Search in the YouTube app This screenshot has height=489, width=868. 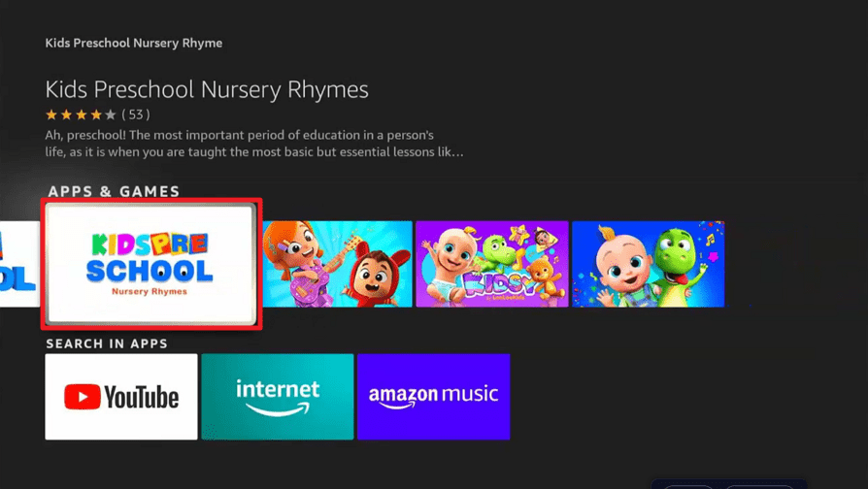(x=121, y=397)
